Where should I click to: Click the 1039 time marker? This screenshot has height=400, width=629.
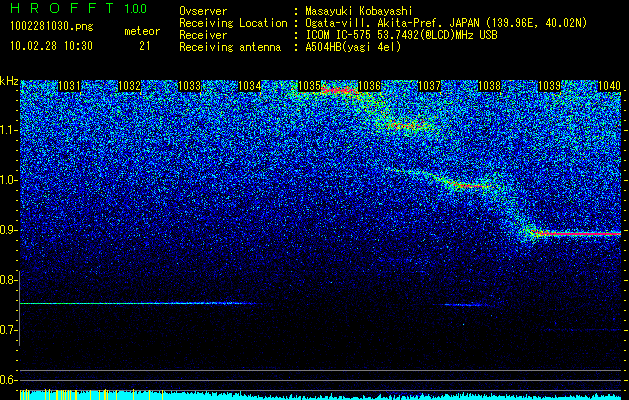(x=549, y=86)
